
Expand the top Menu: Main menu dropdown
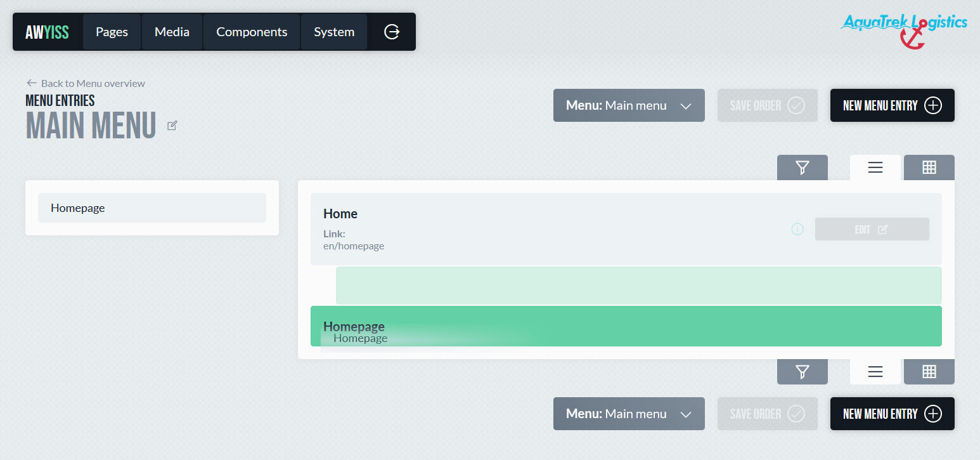point(628,105)
